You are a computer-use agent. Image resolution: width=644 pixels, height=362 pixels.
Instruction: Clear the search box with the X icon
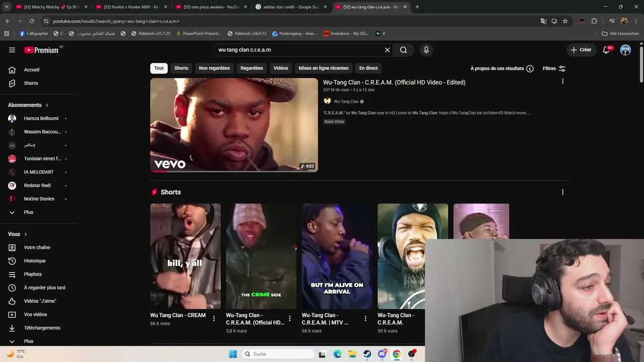point(387,50)
